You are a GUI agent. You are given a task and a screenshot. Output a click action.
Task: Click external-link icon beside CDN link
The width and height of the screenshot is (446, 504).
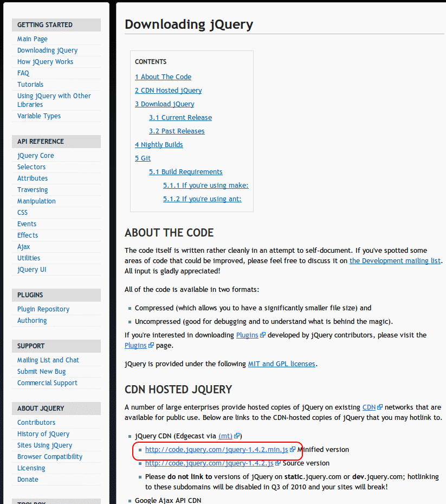point(380,407)
